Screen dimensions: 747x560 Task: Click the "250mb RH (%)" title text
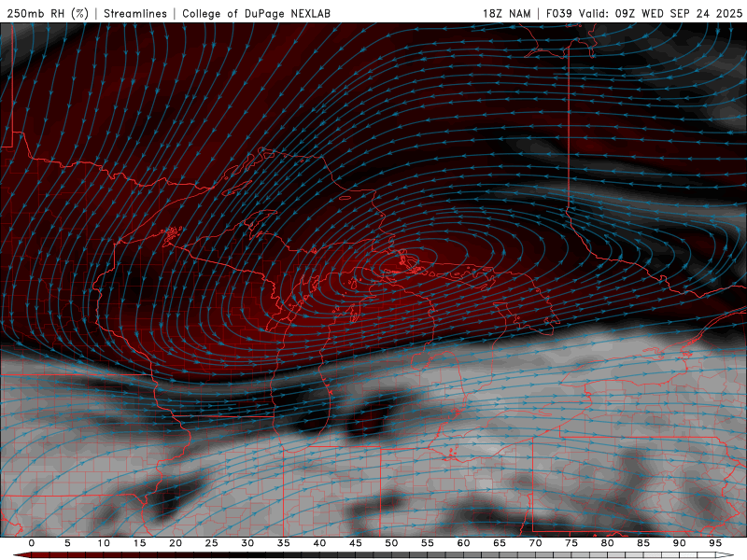[48, 13]
